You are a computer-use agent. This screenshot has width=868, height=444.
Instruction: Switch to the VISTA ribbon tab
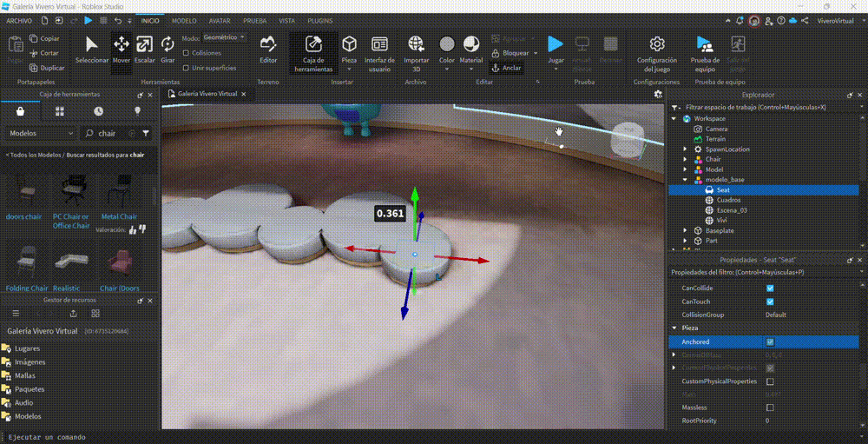click(x=286, y=21)
